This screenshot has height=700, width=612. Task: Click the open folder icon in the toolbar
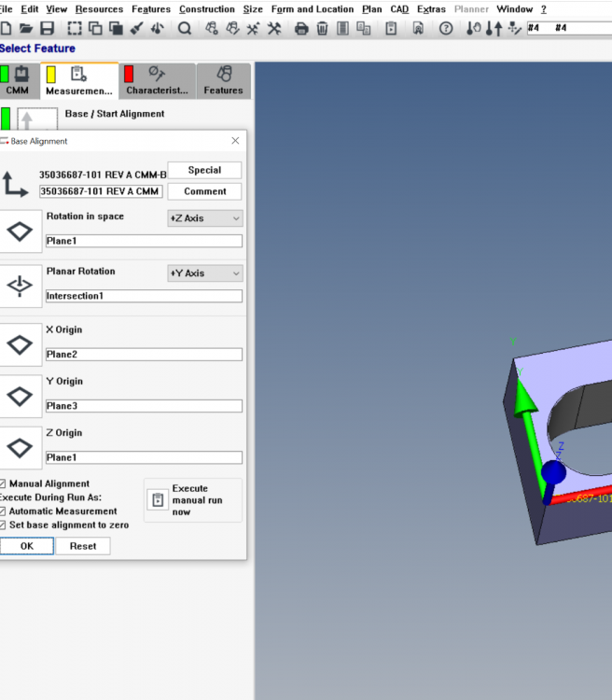click(x=26, y=29)
